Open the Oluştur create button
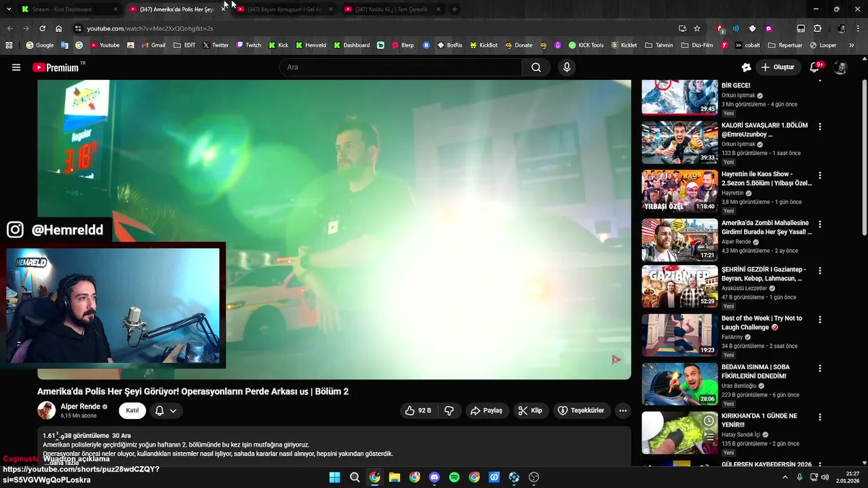 pos(778,67)
